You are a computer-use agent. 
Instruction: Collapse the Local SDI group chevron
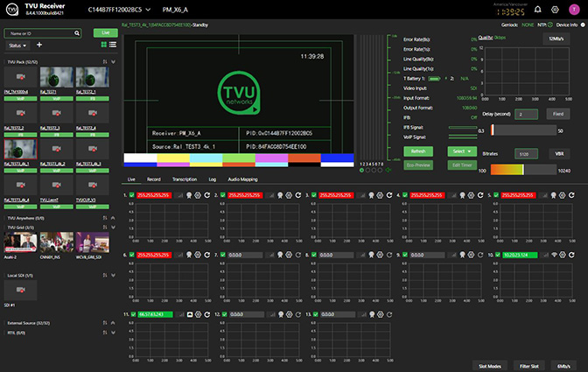coord(113,275)
